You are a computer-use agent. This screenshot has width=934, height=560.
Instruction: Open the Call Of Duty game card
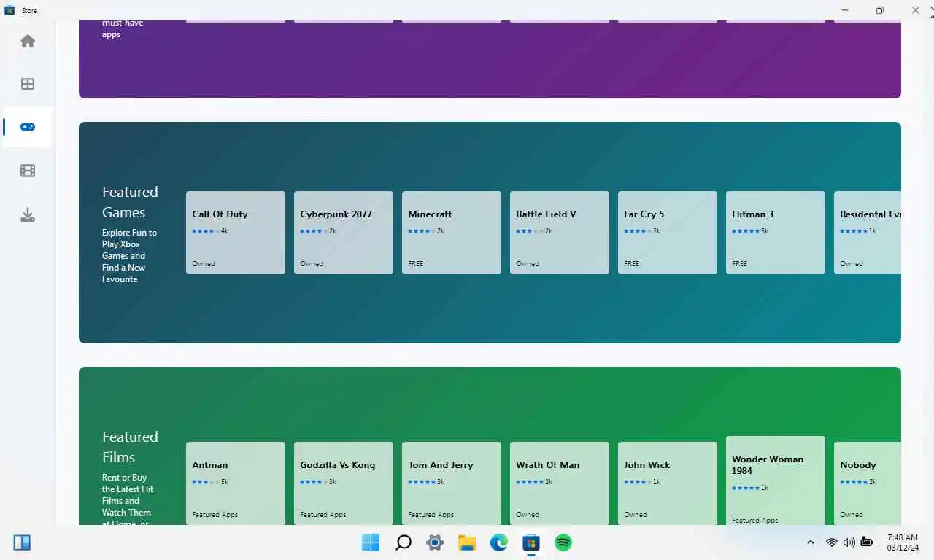pos(236,233)
